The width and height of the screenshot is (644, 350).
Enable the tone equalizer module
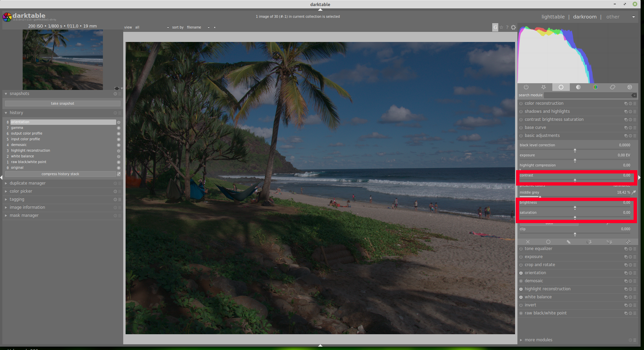521,249
